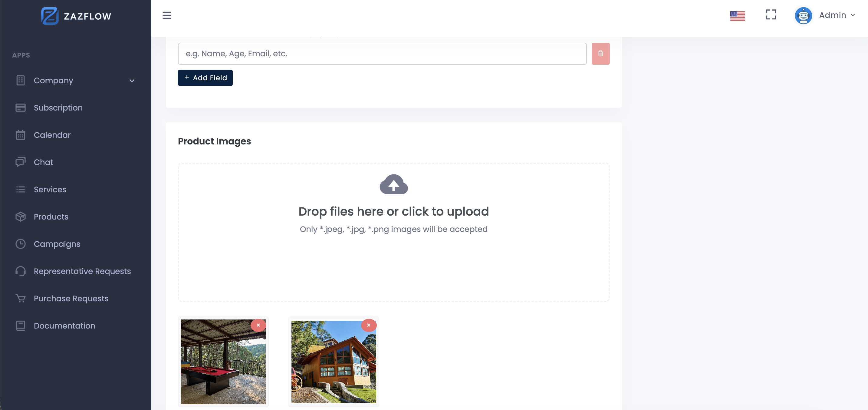This screenshot has width=868, height=410.
Task: Toggle the sidebar with the hamburger menu
Action: pyautogui.click(x=167, y=15)
